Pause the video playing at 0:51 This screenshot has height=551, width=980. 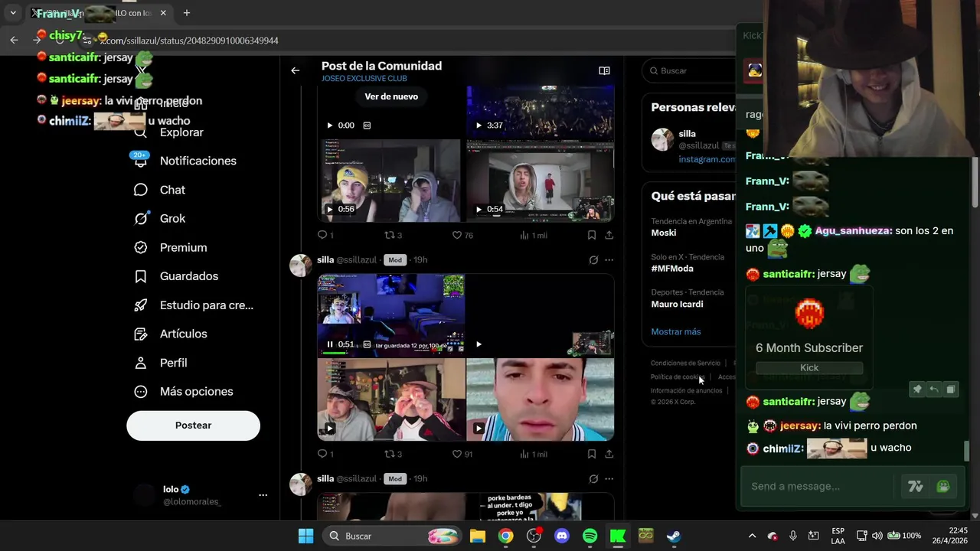[x=330, y=344]
